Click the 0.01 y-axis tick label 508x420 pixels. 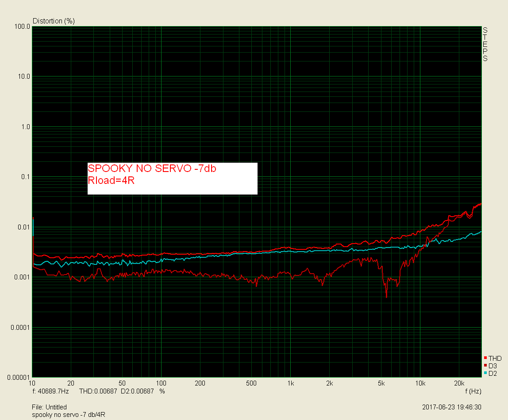[x=23, y=227]
